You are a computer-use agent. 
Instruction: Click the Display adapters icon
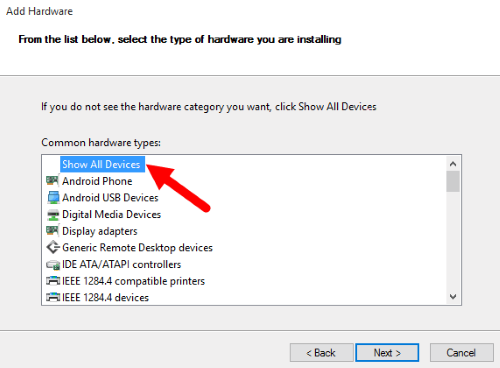[x=53, y=231]
